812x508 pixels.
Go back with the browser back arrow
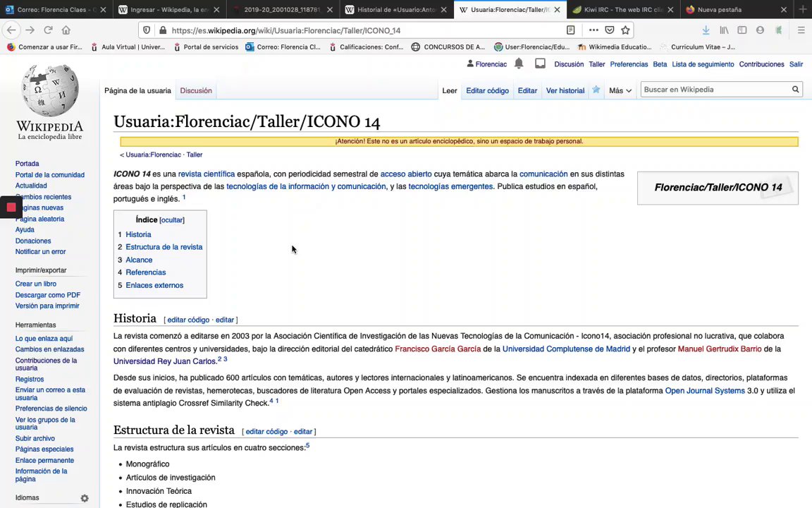click(x=11, y=30)
